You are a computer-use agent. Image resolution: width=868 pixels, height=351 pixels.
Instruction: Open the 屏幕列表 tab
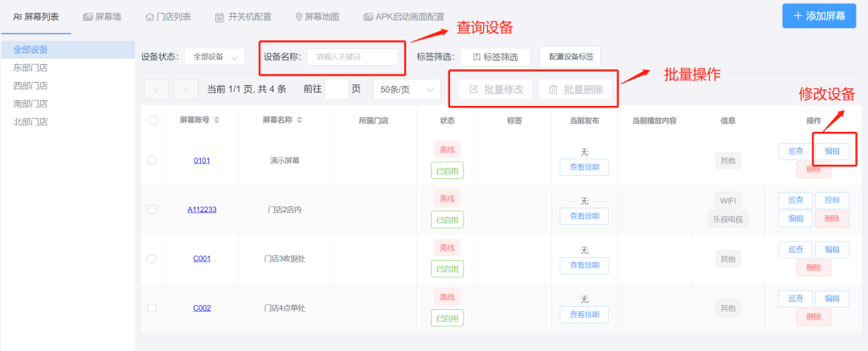click(x=36, y=17)
